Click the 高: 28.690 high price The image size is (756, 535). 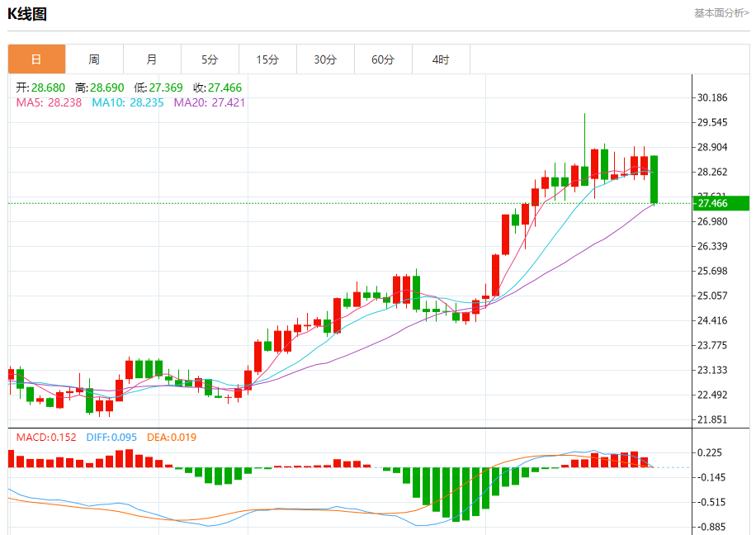click(99, 88)
